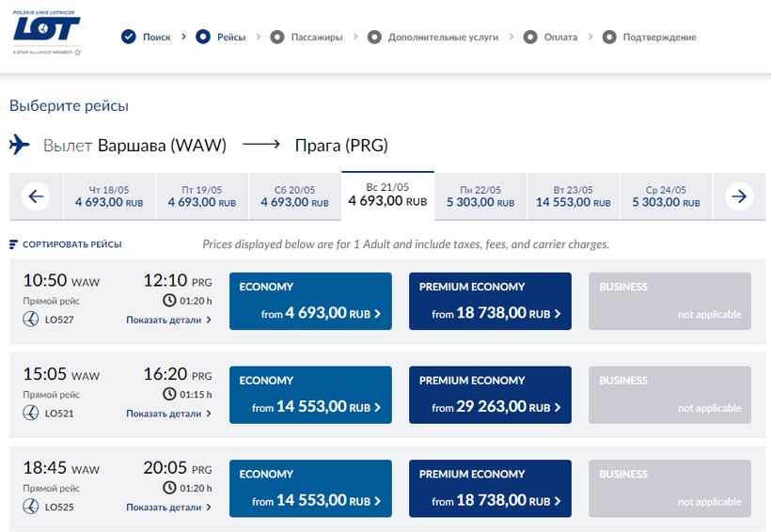Click the LO525 airline icon
The width and height of the screenshot is (771, 532).
pyautogui.click(x=30, y=508)
